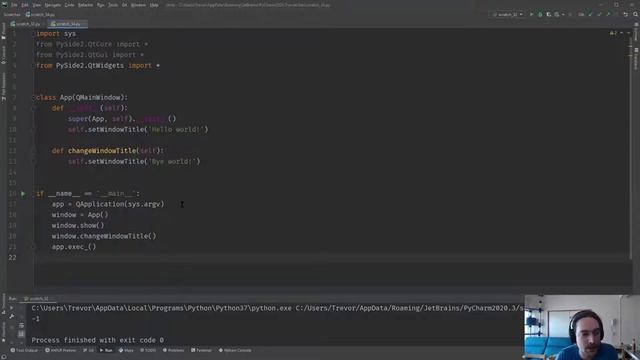This screenshot has width=640, height=360.
Task: Click the 'app.exec_()' line
Action: tap(74, 247)
